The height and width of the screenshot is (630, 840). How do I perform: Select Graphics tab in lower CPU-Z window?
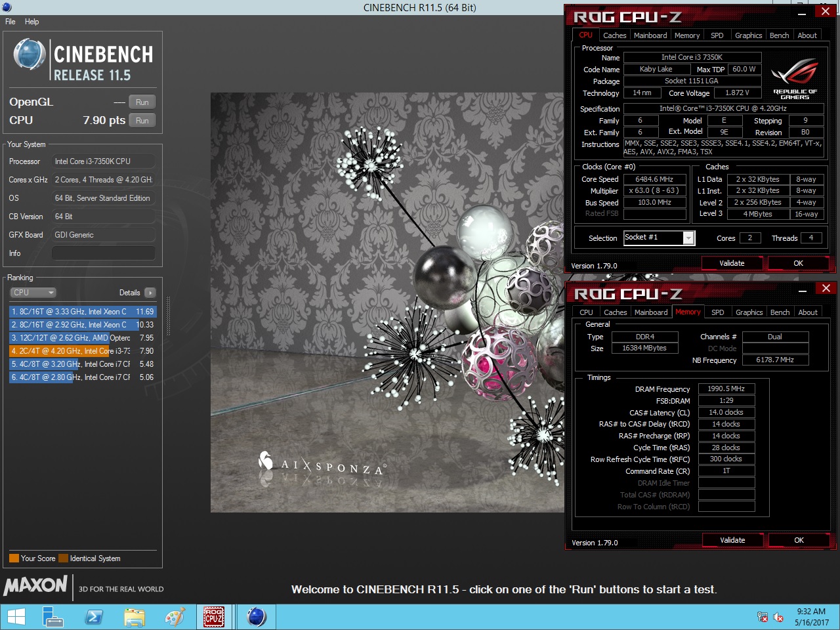click(x=749, y=312)
